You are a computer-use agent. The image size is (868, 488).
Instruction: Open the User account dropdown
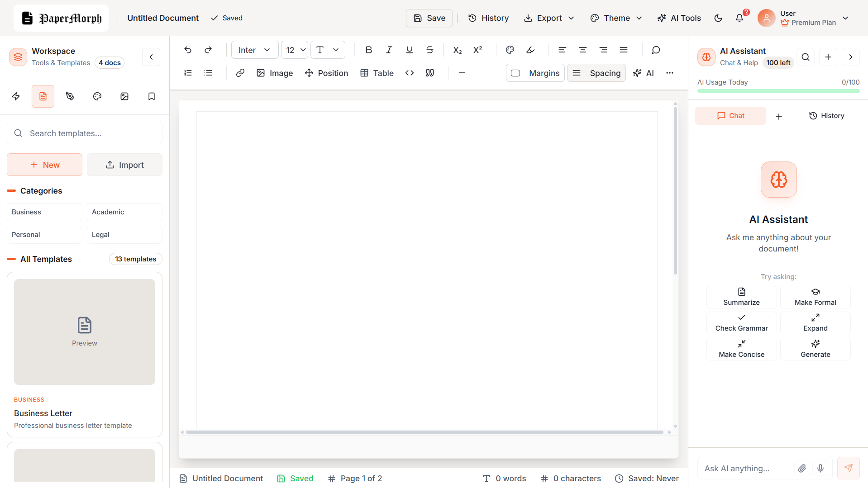pos(803,18)
